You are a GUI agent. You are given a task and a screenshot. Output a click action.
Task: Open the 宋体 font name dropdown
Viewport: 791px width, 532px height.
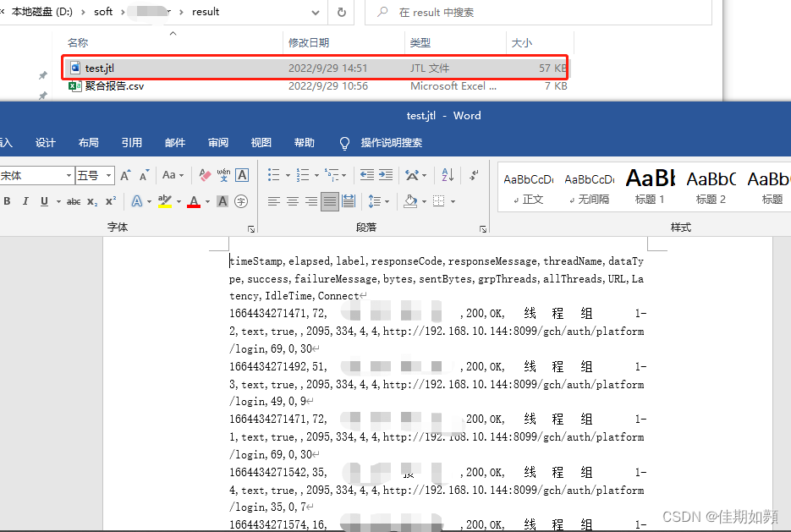click(69, 175)
